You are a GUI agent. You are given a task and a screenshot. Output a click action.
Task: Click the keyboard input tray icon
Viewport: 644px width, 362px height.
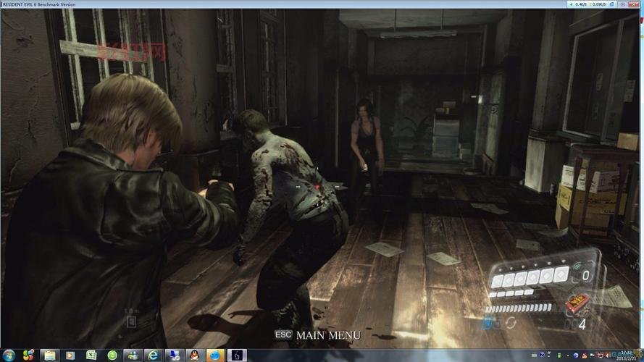(534, 355)
